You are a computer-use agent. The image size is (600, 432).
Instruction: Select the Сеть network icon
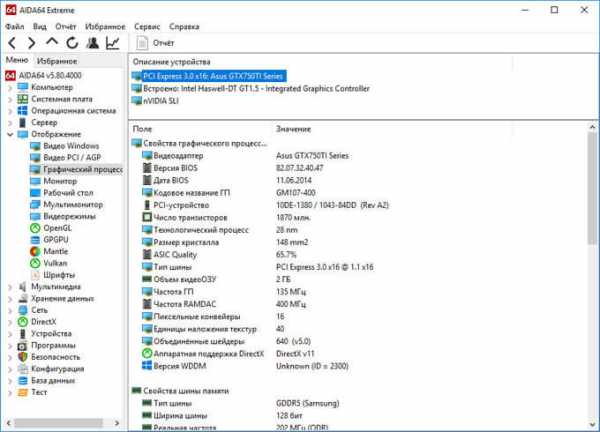click(x=23, y=310)
